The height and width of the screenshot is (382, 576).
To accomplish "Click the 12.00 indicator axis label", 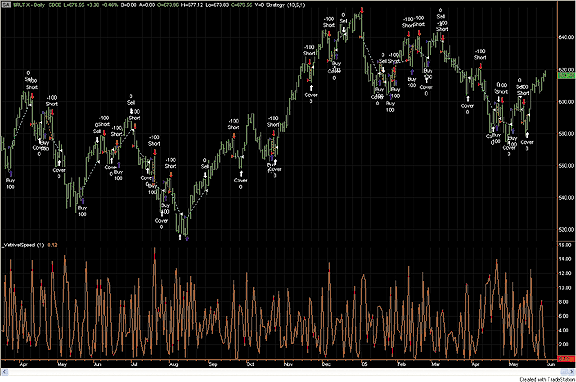I will [565, 274].
